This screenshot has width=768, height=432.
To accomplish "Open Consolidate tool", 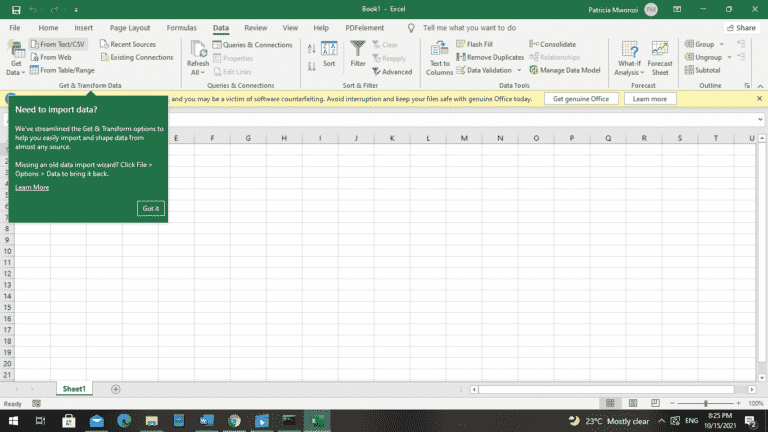I will (x=552, y=44).
